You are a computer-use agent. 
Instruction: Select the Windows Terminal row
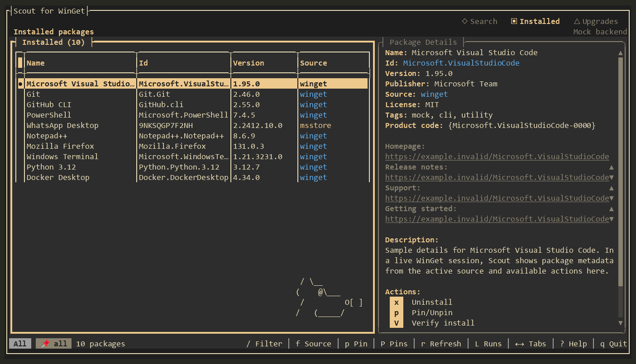[x=193, y=156]
